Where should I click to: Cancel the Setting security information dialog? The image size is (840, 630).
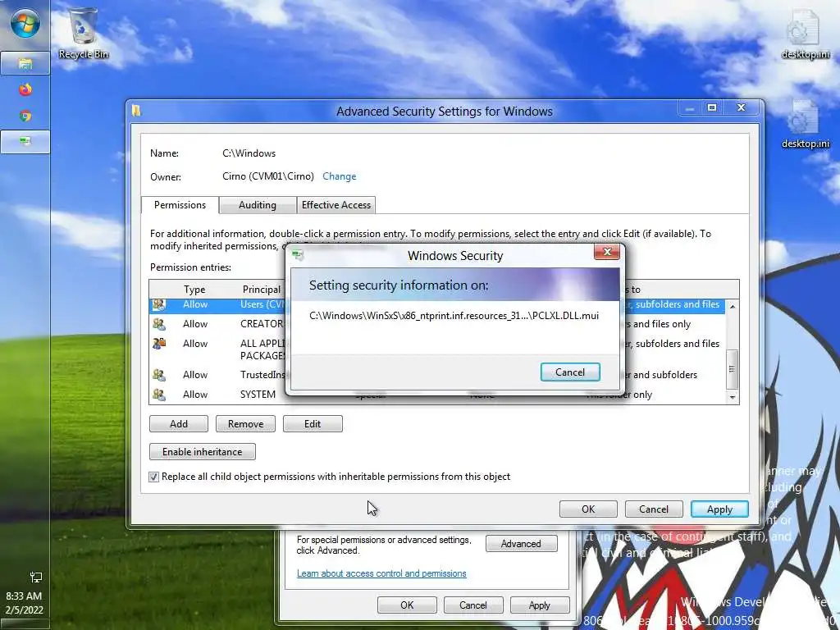coord(570,372)
